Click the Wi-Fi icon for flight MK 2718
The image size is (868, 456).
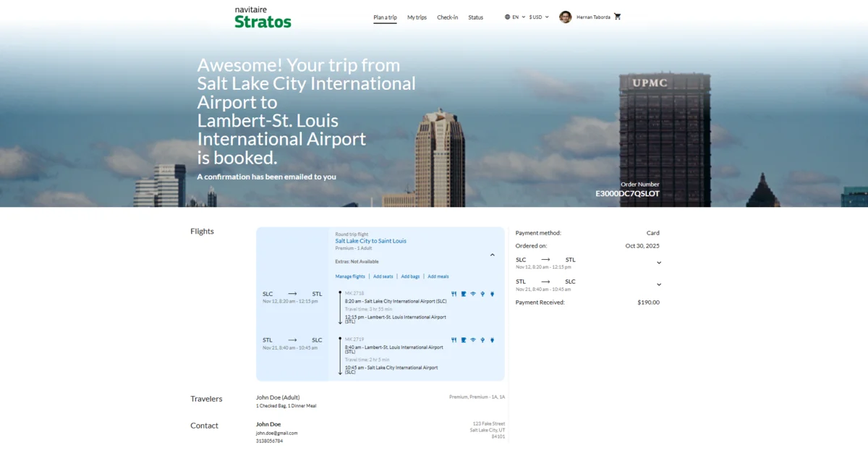tap(473, 294)
